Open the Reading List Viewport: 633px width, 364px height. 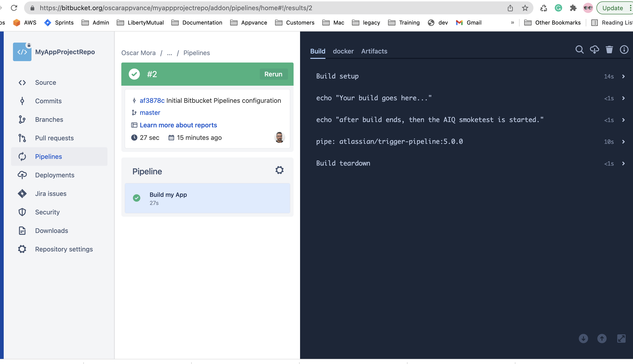click(612, 22)
